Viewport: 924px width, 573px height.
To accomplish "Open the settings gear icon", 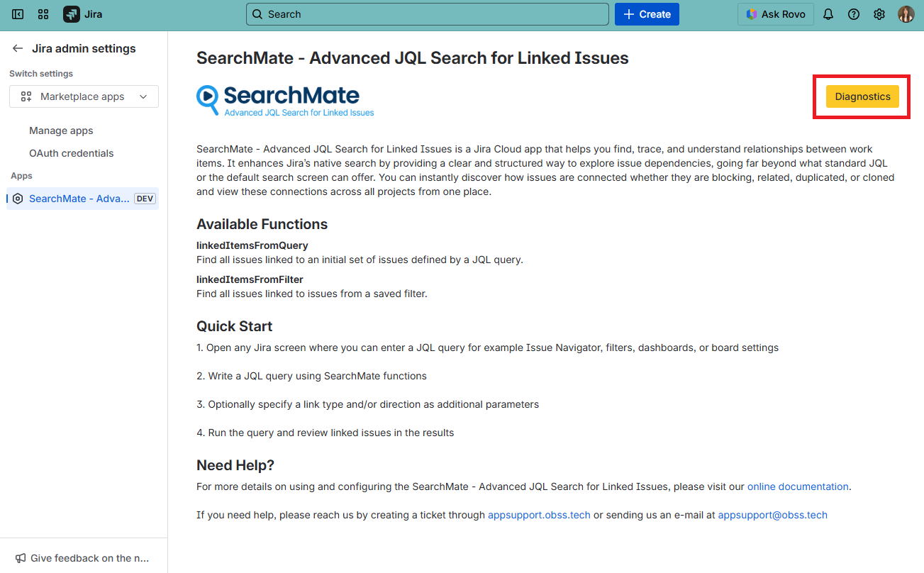I will (x=879, y=14).
